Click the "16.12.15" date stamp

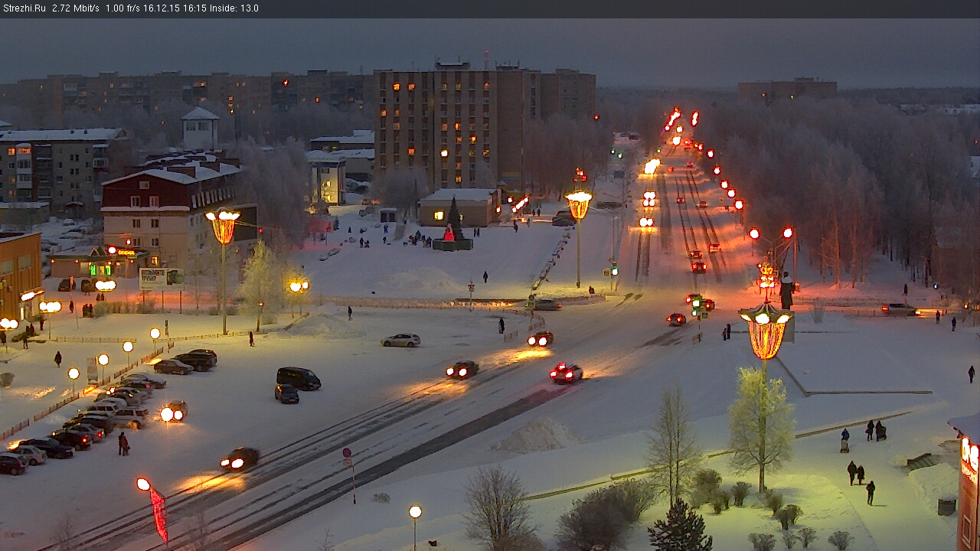pos(160,8)
